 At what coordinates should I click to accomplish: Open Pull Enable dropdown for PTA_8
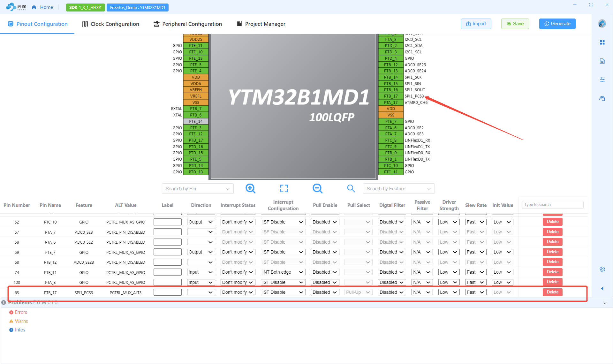click(325, 283)
